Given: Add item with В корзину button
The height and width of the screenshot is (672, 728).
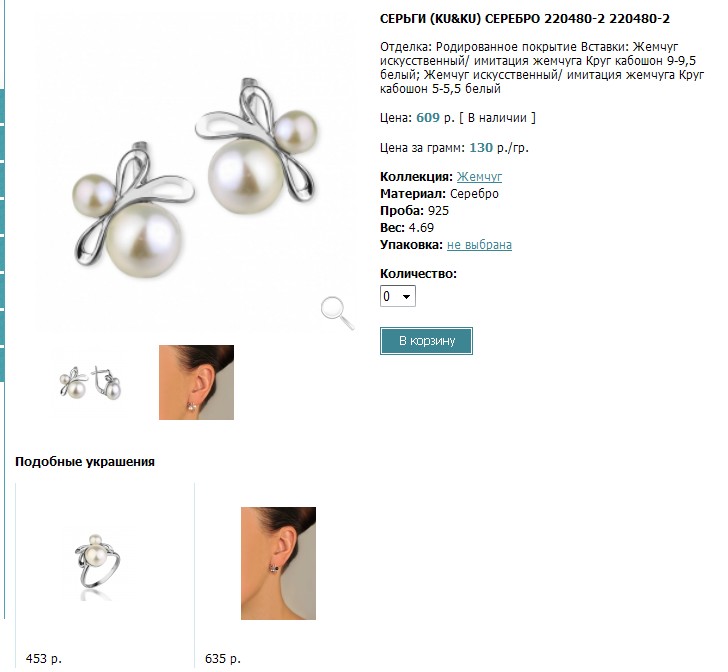Looking at the screenshot, I should (x=426, y=341).
